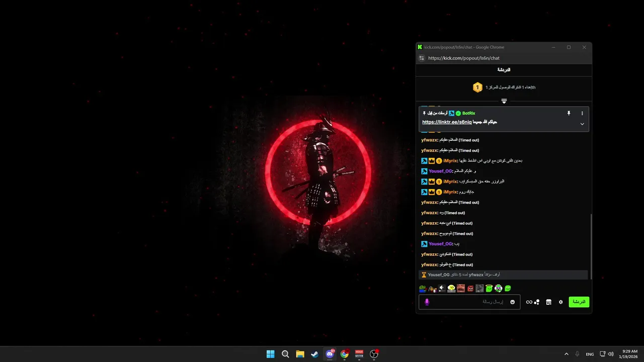Open the linktr.ee/s6niq link in pinned message
The image size is (644, 362).
(447, 122)
